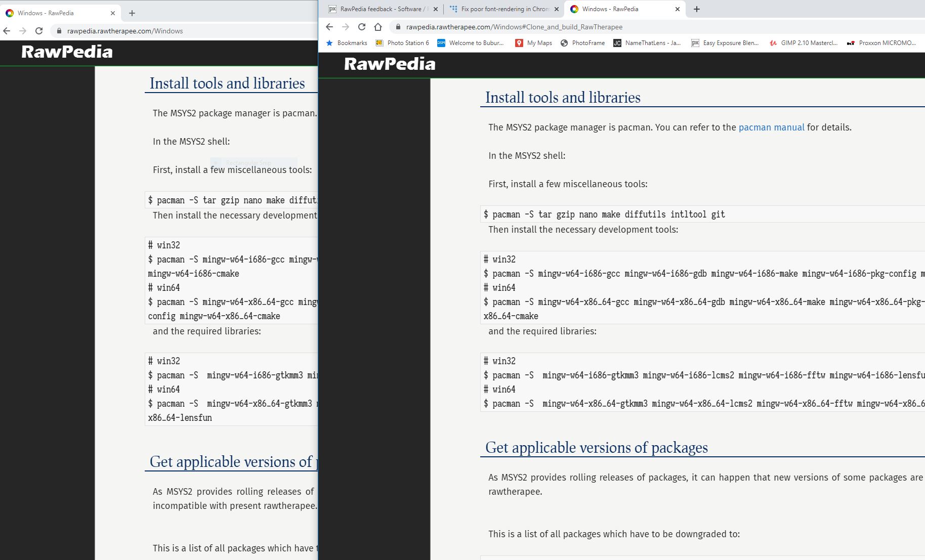Click Get applicable versions of packages heading
This screenshot has height=560, width=925.
(x=597, y=447)
